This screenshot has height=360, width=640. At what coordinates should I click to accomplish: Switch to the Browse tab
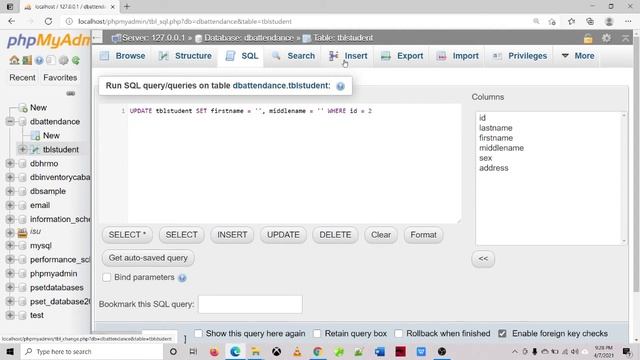123,56
